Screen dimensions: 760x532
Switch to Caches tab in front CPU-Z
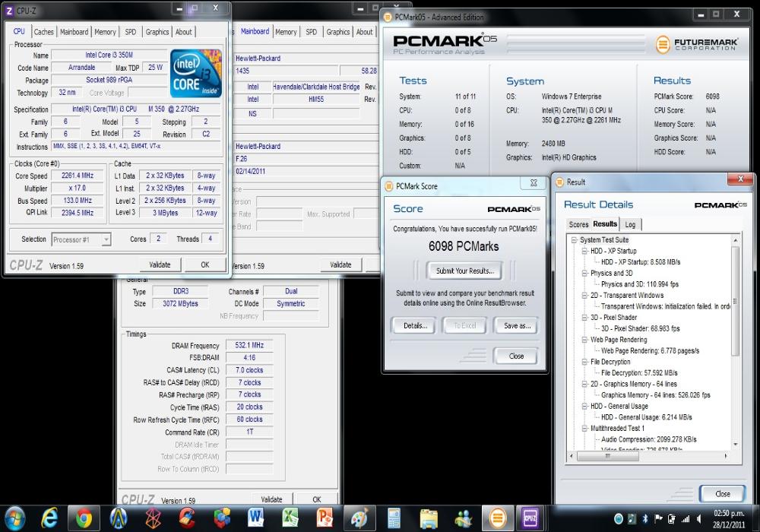43,32
